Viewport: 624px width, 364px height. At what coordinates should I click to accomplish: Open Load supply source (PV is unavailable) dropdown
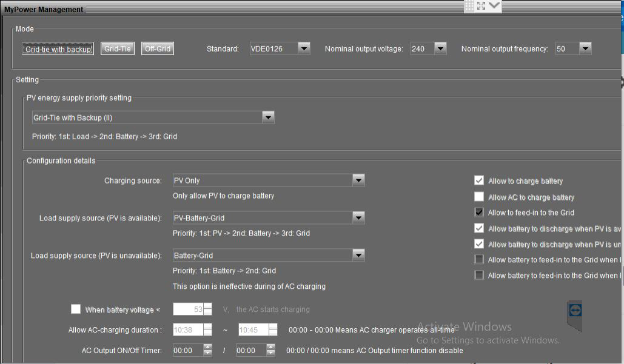click(358, 256)
